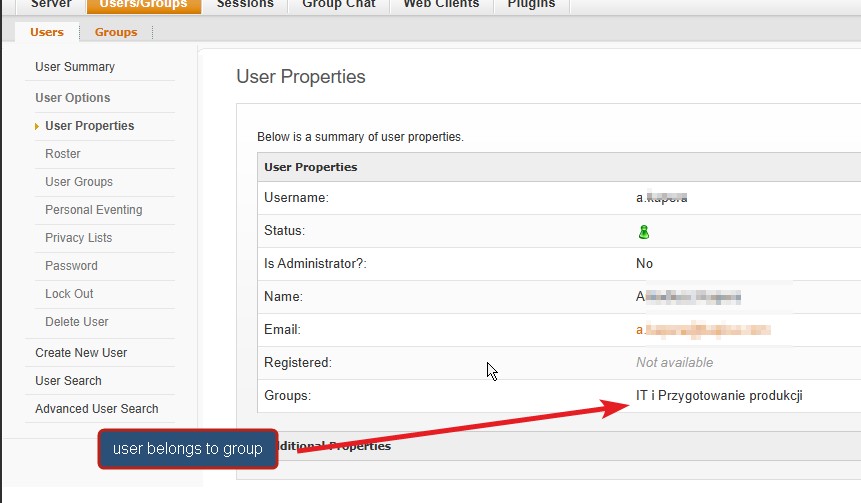Click Delete User in sidebar
Image resolution: width=861 pixels, height=503 pixels.
pos(77,322)
